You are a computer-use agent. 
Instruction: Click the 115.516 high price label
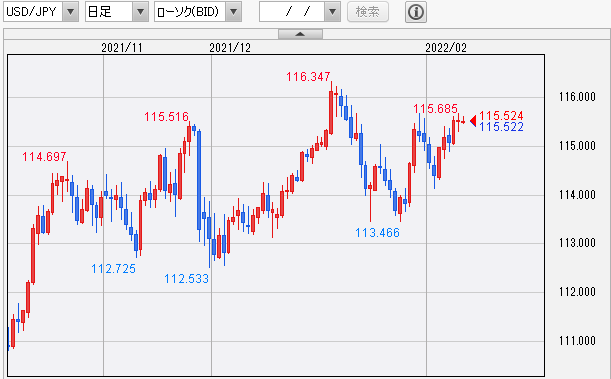point(166,116)
